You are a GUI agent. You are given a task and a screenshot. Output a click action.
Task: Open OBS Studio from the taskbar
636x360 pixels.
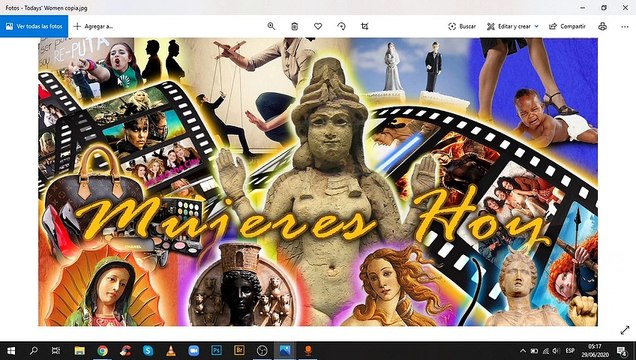coord(262,351)
